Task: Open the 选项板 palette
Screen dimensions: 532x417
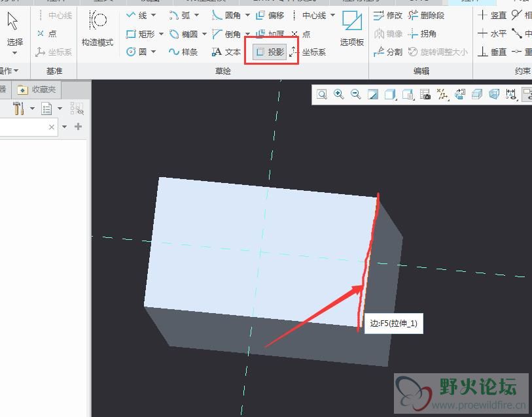Action: pos(352,29)
